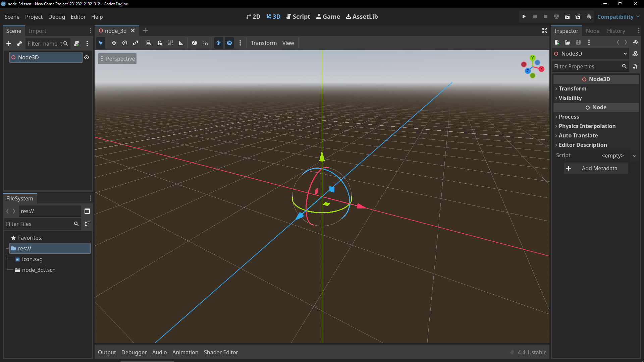The width and height of the screenshot is (644, 362).
Task: Run the project with play button
Action: (x=524, y=16)
